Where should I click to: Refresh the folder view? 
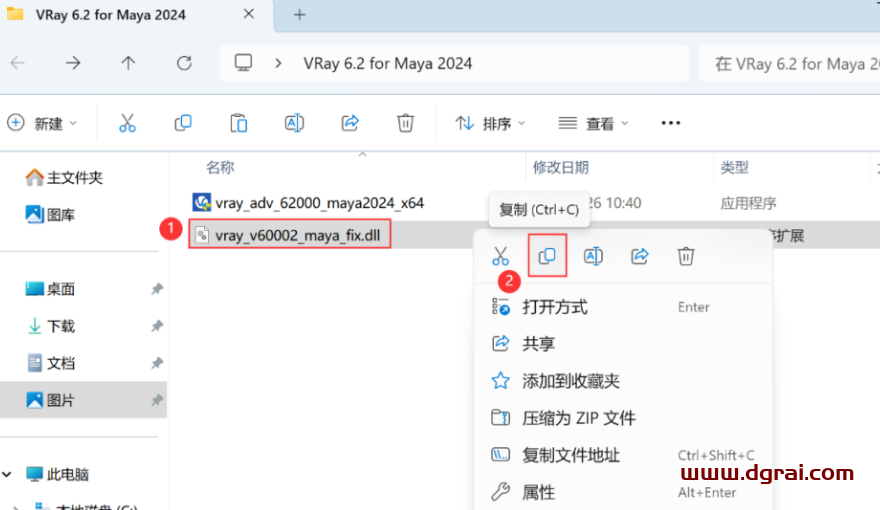coord(184,63)
